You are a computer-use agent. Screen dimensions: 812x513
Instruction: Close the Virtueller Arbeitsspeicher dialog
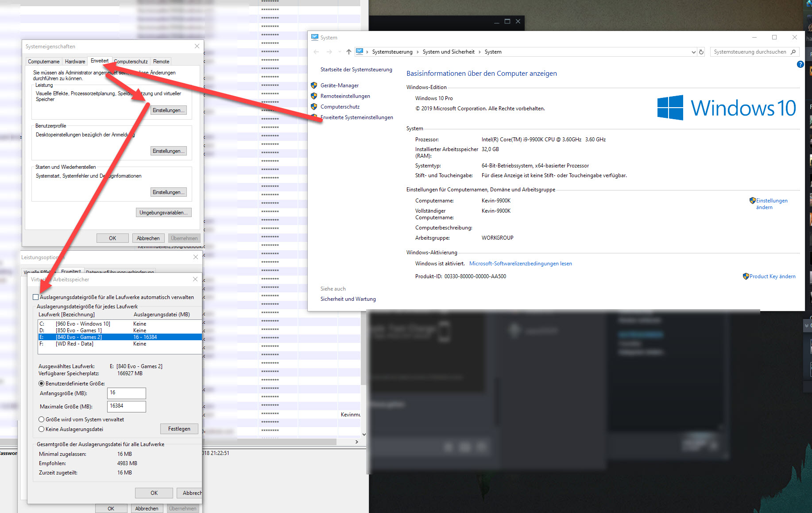pos(195,279)
